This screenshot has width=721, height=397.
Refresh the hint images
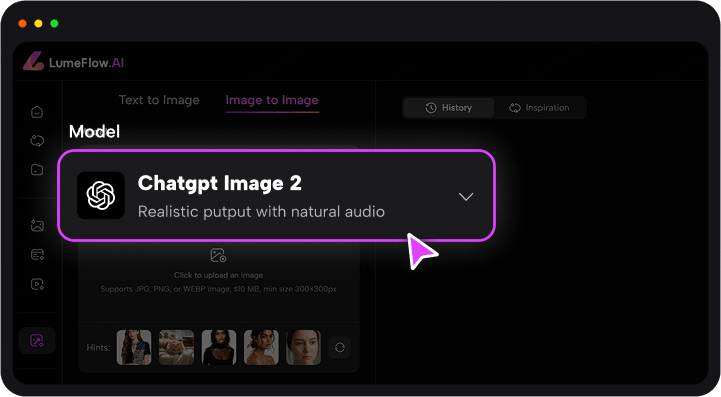click(x=340, y=347)
